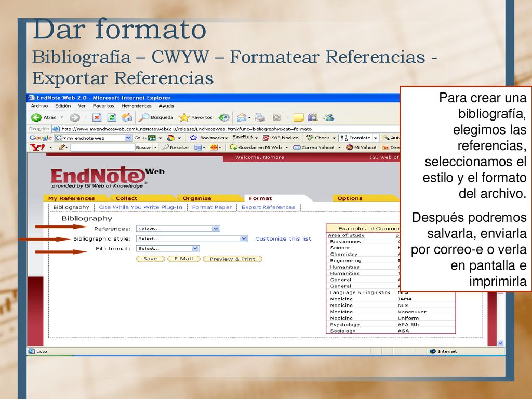Expand the Translate dropdown arrow
Viewport: 532px width, 399px height.
375,138
